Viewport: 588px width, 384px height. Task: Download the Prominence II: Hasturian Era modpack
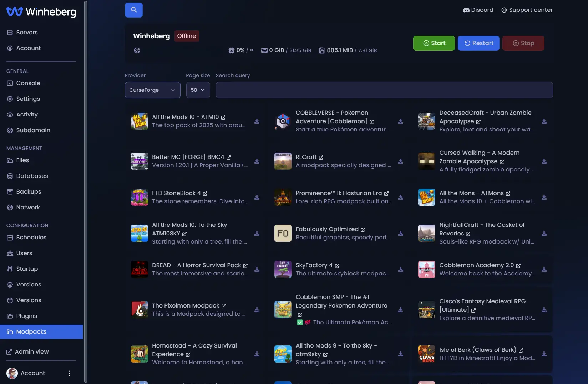(401, 197)
